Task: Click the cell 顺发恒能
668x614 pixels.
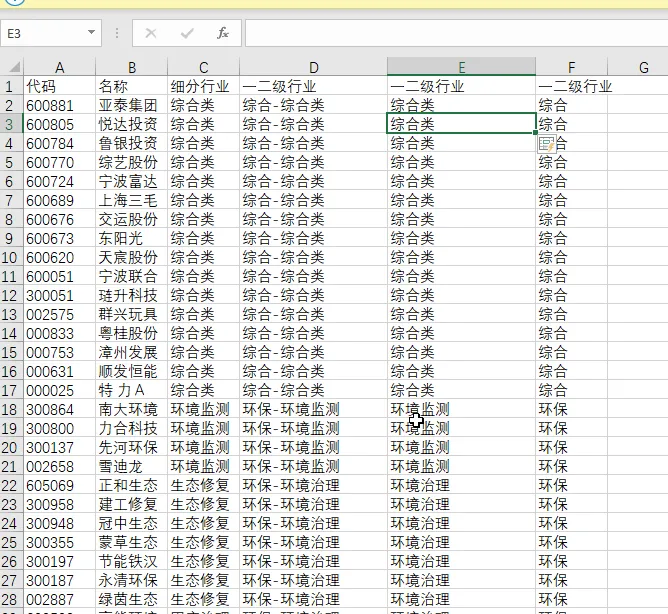Action: point(132,372)
